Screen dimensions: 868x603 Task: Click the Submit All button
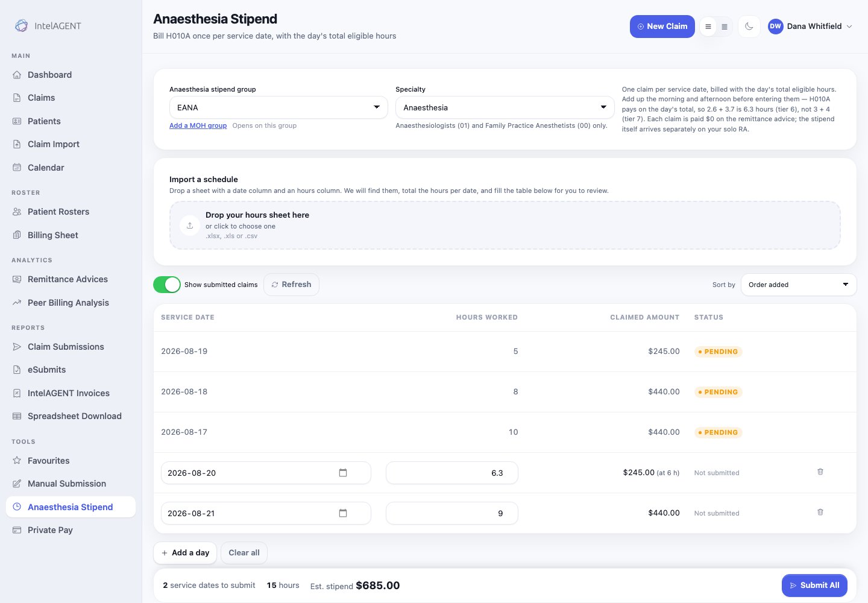(814, 586)
